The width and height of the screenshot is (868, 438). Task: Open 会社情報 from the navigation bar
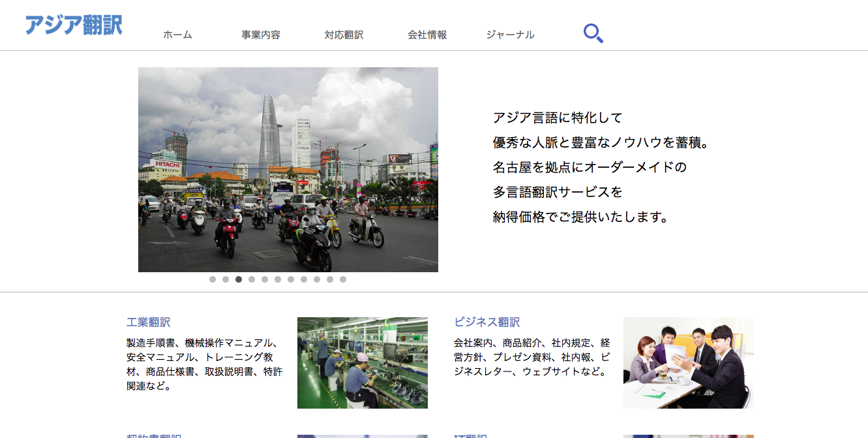[427, 35]
